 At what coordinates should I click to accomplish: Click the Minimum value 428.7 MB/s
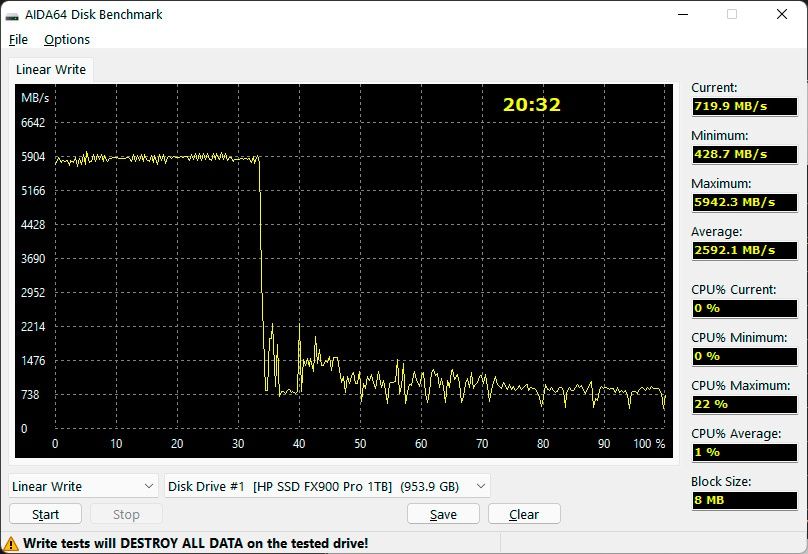tap(744, 154)
